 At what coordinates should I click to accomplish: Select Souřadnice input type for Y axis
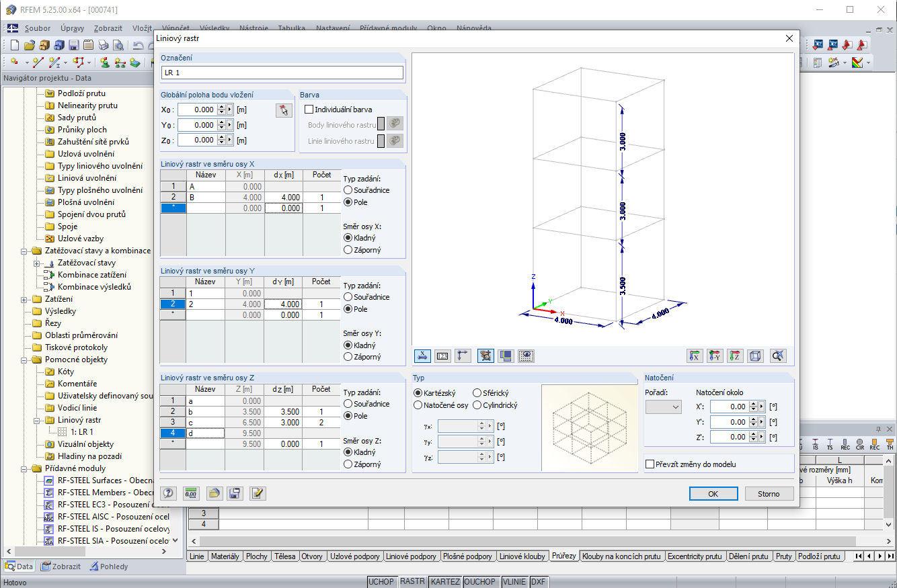348,297
